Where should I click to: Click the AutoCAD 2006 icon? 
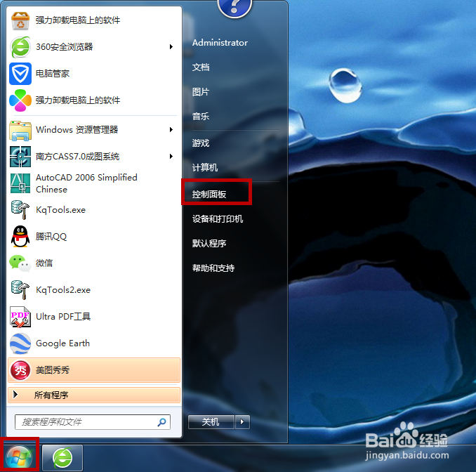(20, 183)
